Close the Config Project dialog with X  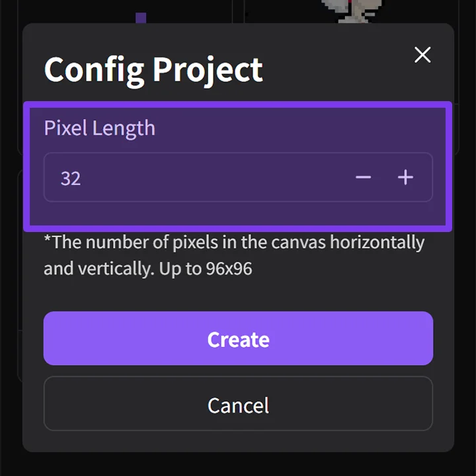click(422, 55)
